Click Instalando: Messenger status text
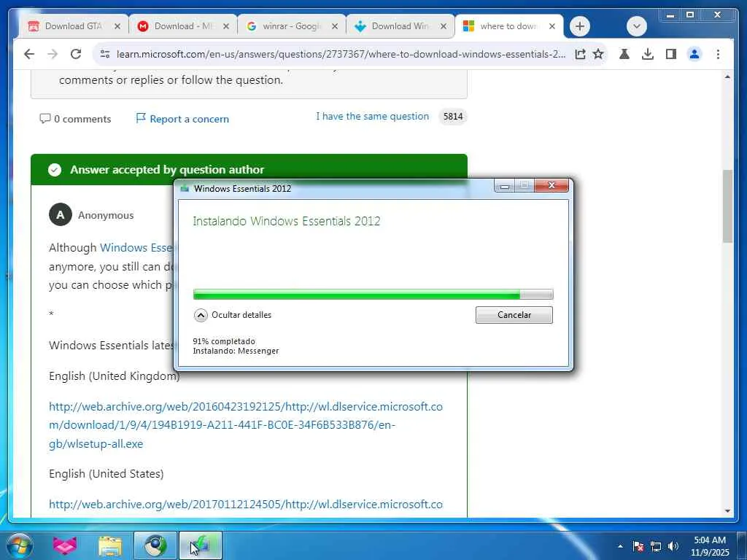 click(x=236, y=351)
